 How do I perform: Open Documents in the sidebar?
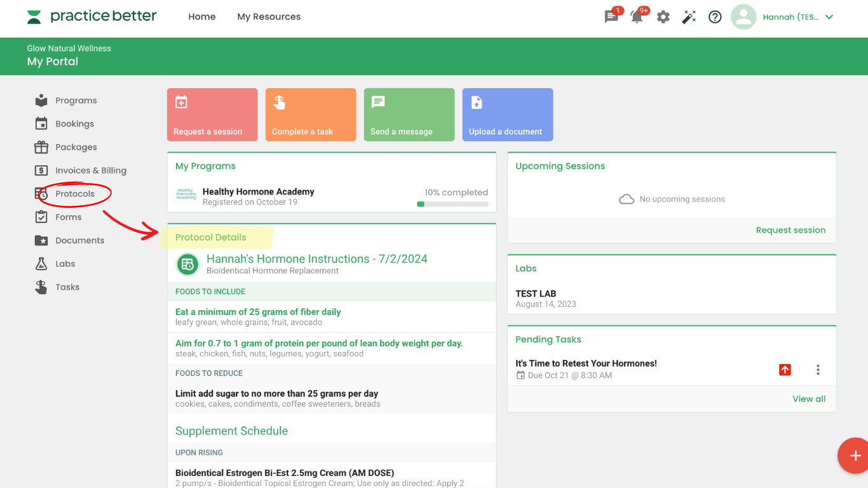pyautogui.click(x=80, y=240)
